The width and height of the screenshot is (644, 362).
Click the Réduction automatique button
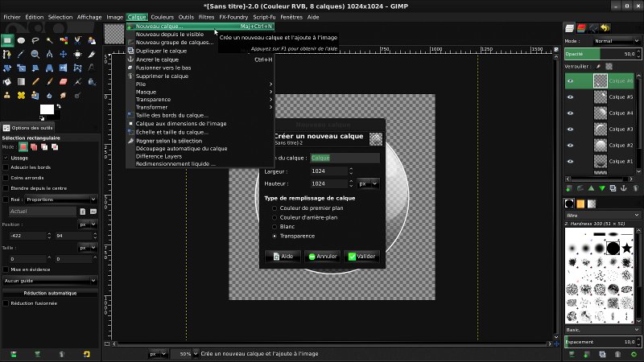50,293
